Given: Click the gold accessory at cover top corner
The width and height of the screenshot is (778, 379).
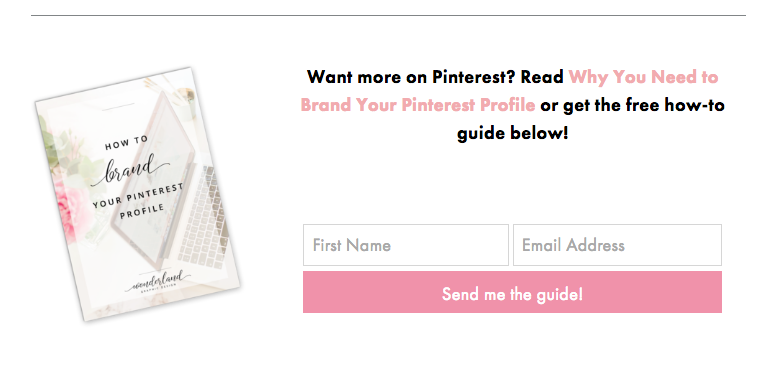Looking at the screenshot, I should click(x=187, y=93).
